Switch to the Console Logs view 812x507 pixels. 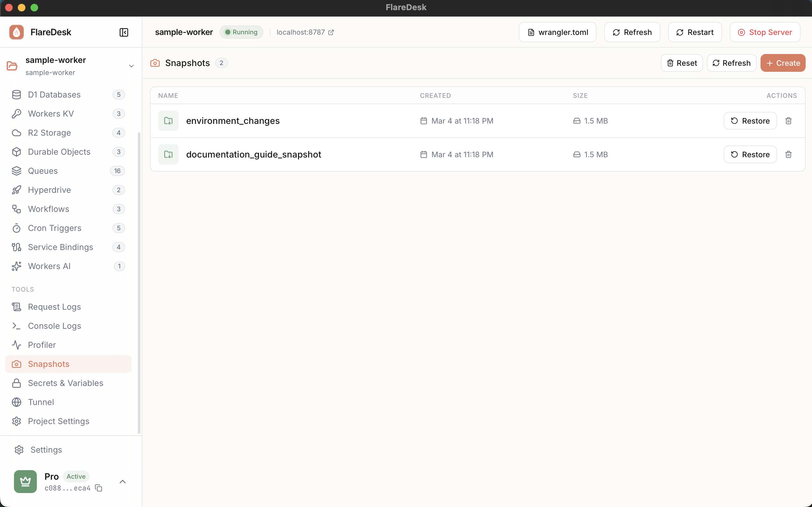[x=54, y=326]
